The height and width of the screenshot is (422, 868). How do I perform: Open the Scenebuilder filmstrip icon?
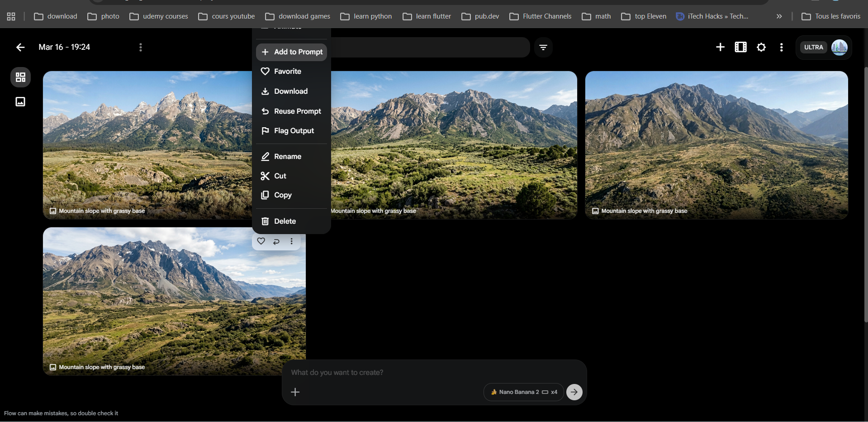(x=740, y=47)
